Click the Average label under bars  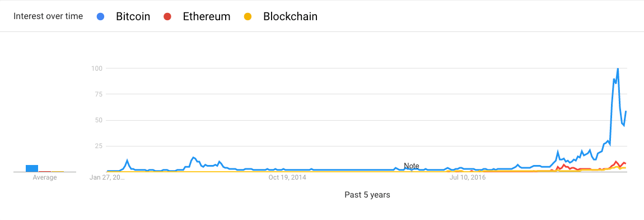click(45, 178)
